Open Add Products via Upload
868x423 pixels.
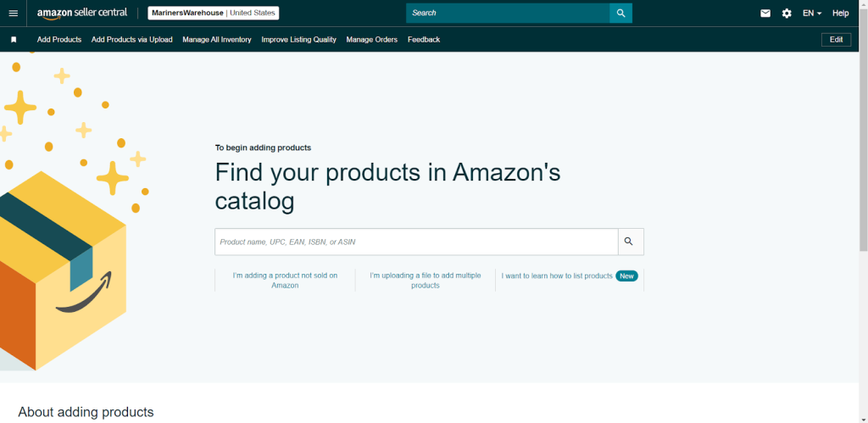tap(131, 40)
